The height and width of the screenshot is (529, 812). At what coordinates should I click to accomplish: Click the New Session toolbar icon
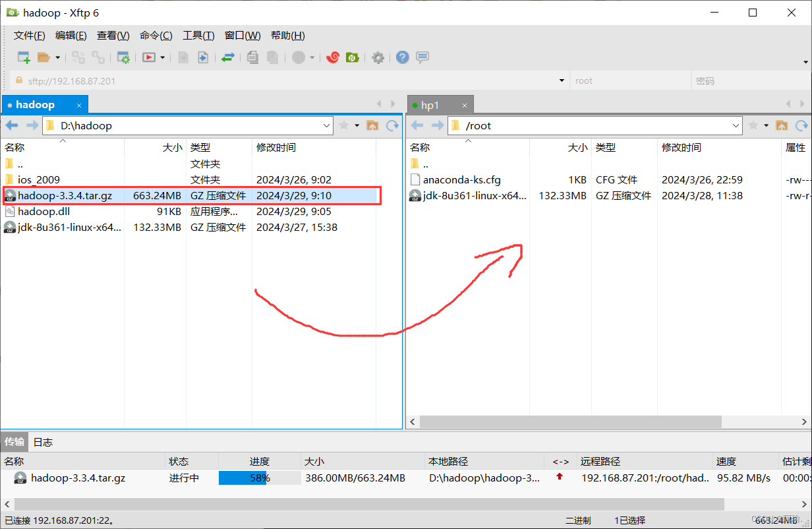tap(24, 57)
